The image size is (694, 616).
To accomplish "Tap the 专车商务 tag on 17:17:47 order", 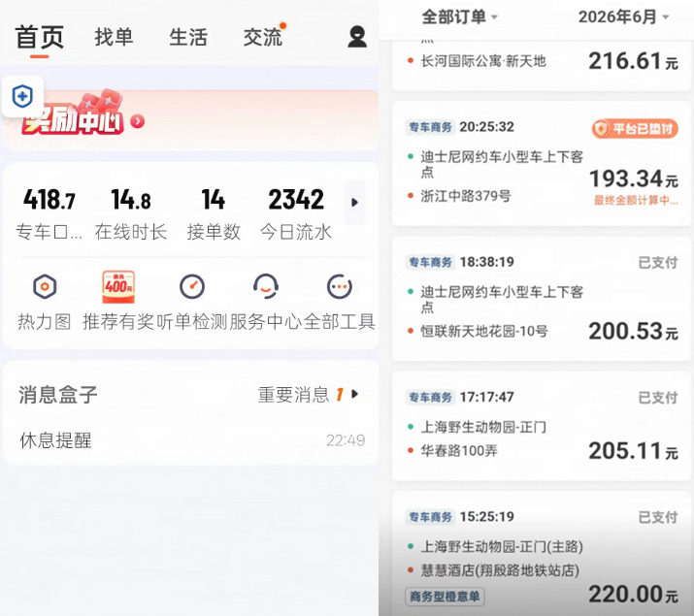I will (x=430, y=397).
